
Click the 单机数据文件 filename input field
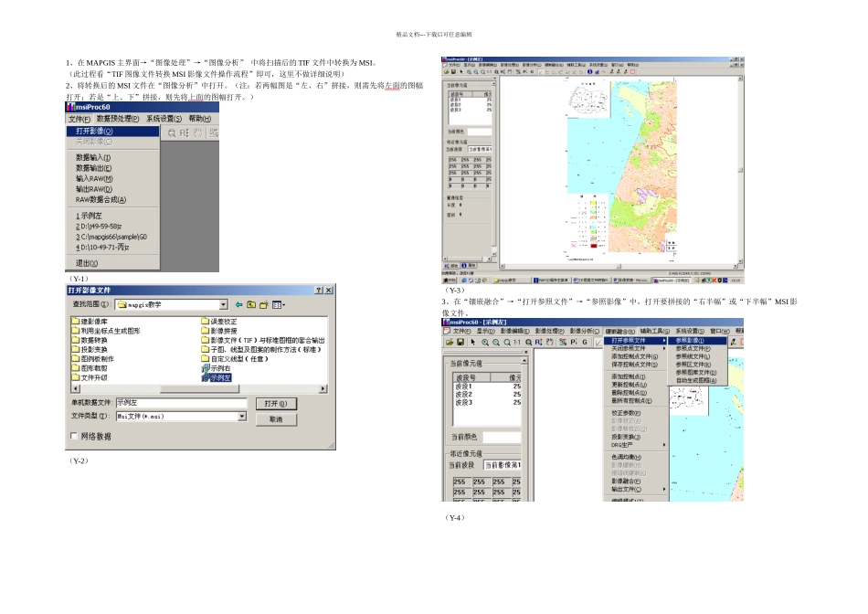pos(180,403)
